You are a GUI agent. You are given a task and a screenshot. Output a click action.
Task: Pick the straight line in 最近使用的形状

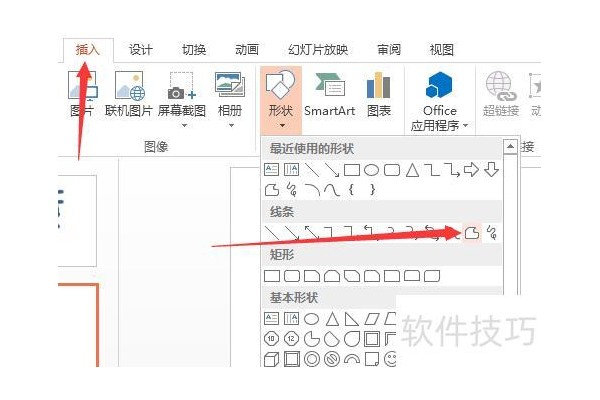pos(312,170)
